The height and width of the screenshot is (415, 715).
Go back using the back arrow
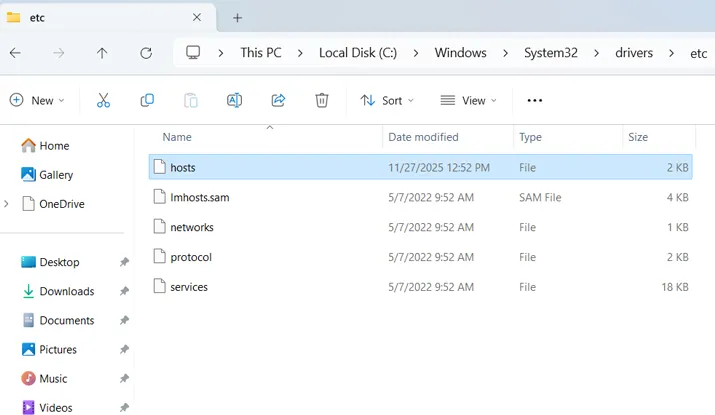[x=15, y=53]
